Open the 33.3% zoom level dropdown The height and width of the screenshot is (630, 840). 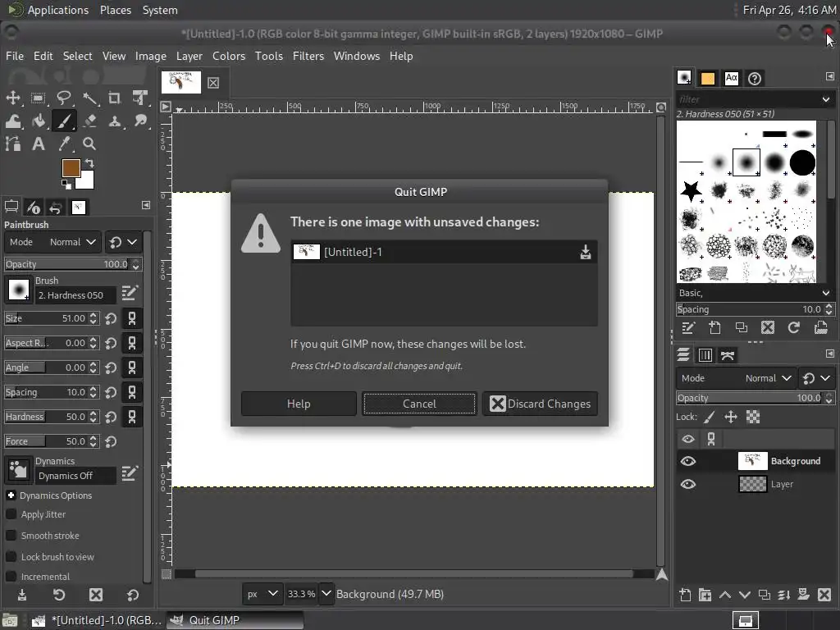coord(326,594)
